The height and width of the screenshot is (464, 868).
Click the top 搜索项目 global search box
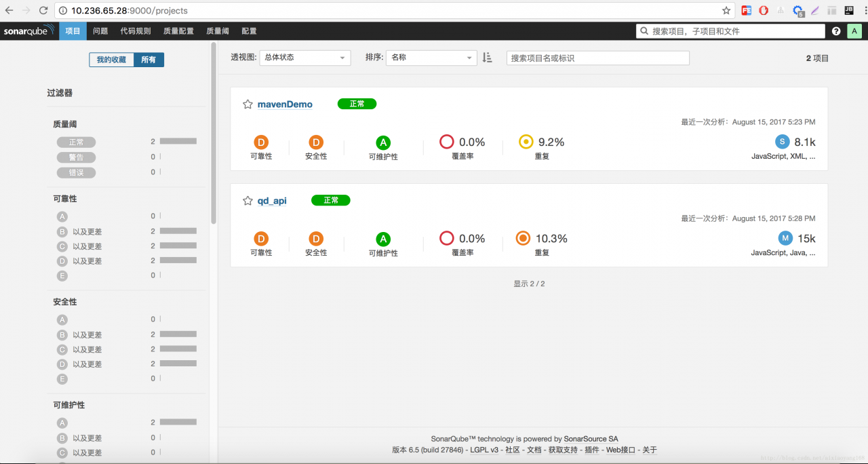(x=730, y=31)
